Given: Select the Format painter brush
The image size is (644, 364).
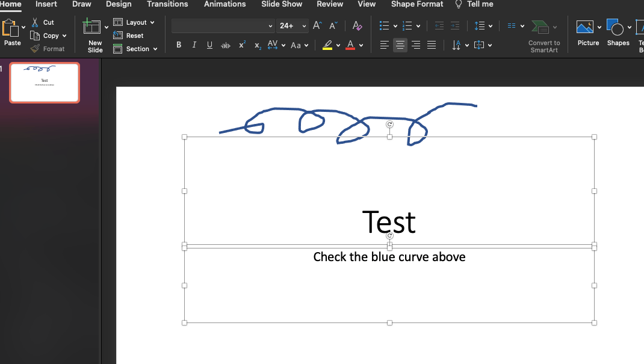Looking at the screenshot, I should click(35, 49).
